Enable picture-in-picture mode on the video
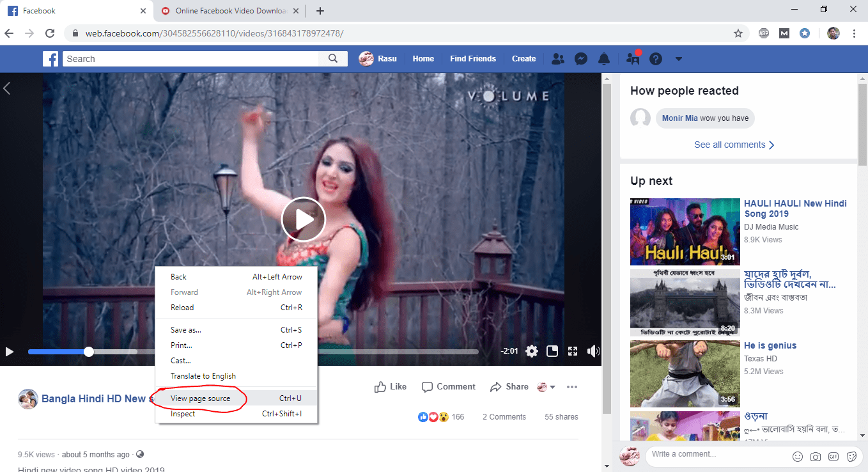The width and height of the screenshot is (868, 472). 551,350
